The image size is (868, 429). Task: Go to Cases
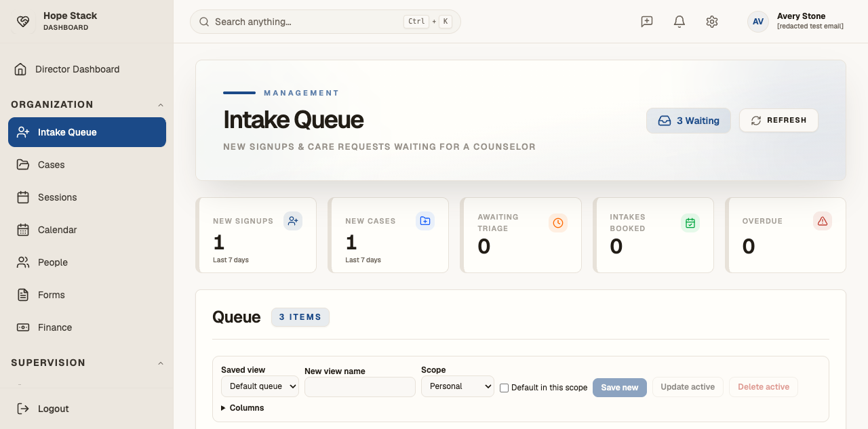pyautogui.click(x=87, y=165)
